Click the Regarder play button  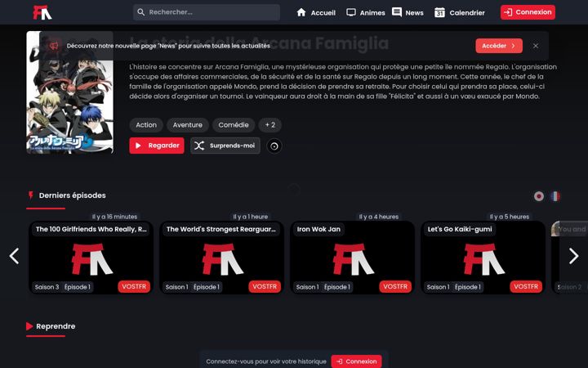157,146
